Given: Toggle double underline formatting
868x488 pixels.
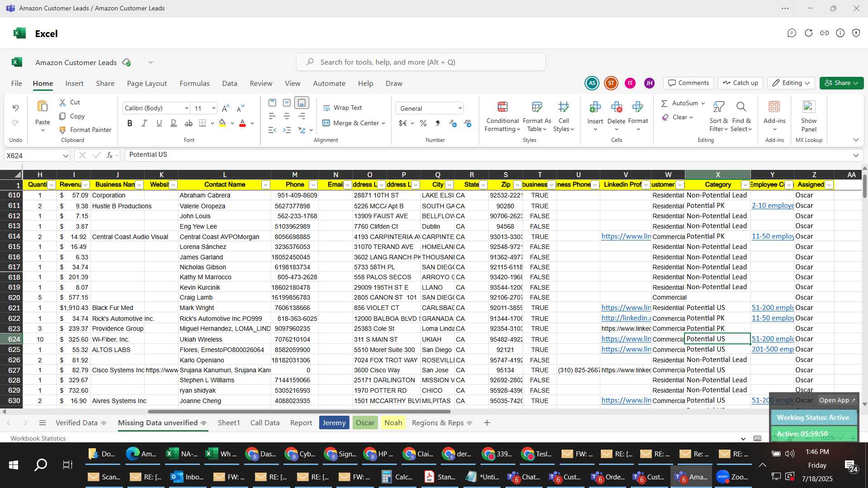Looking at the screenshot, I should [174, 123].
